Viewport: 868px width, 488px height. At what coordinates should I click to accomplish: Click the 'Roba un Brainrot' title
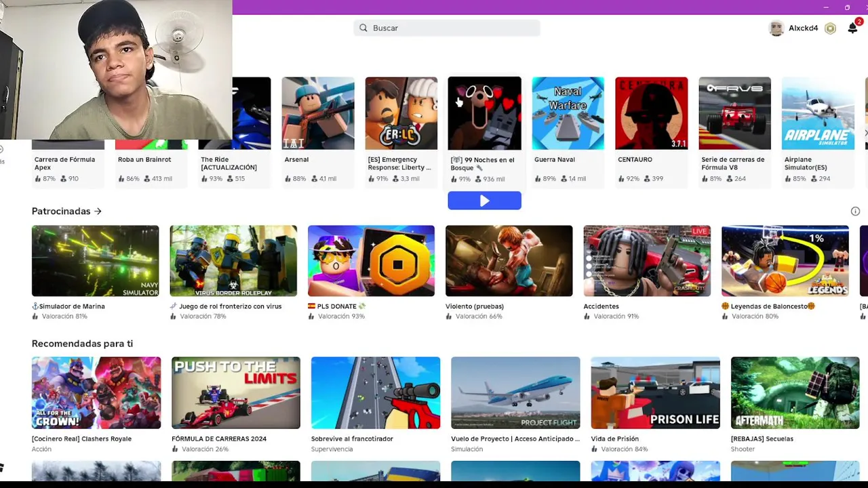pyautogui.click(x=144, y=160)
